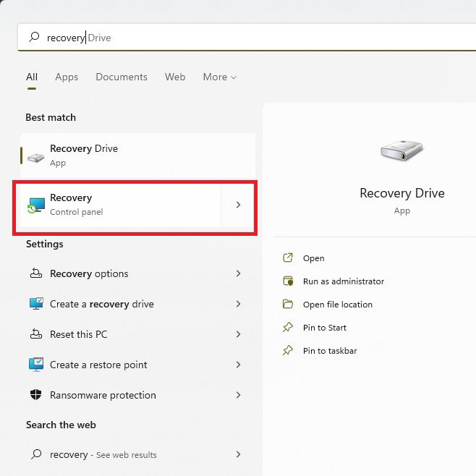Screen dimensions: 476x476
Task: Click inside the recovery search field
Action: (x=247, y=38)
